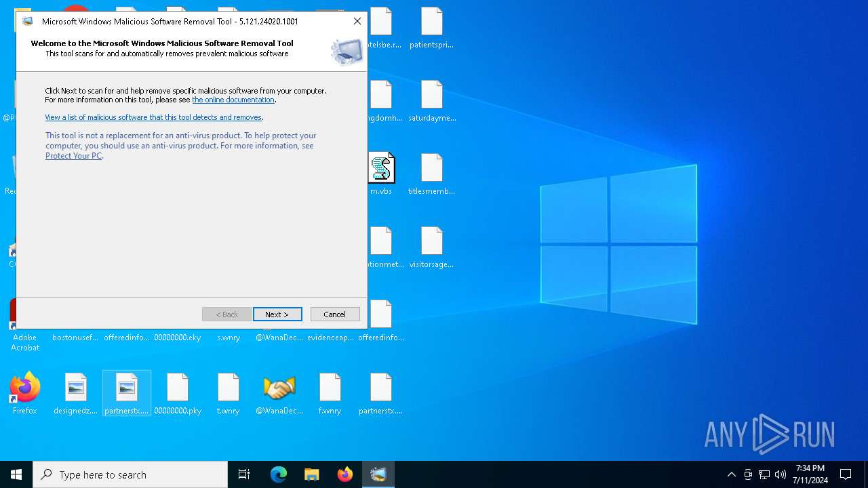Open the network status tray icon
Screen dimensions: 868x488
[x=764, y=474]
